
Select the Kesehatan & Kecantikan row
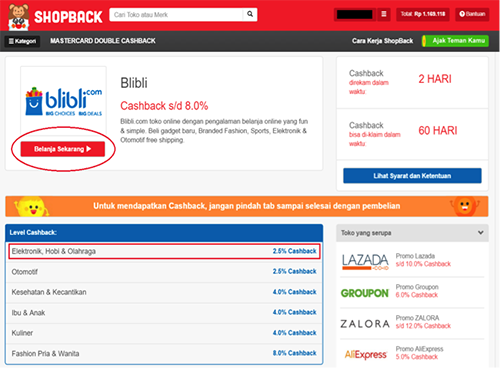(164, 292)
